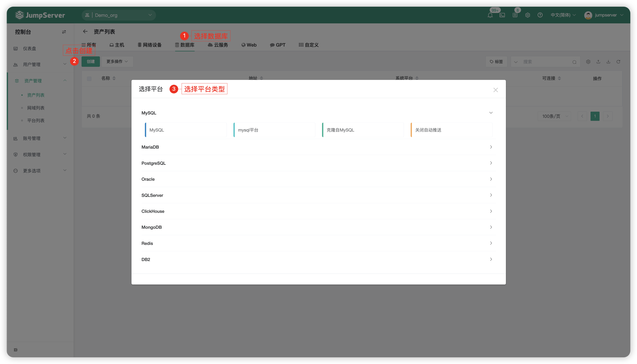This screenshot has width=637, height=364.
Task: Refresh the asset table
Action: pos(618,61)
